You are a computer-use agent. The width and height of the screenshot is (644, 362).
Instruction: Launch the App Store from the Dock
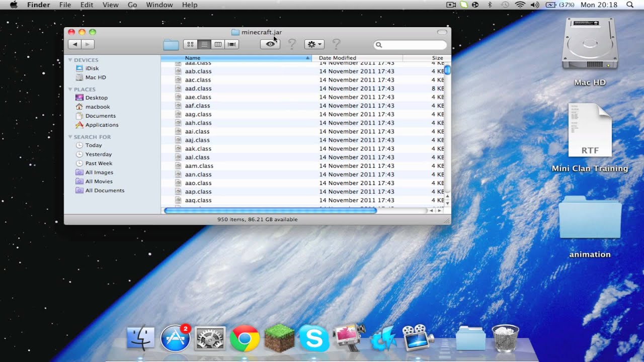(176, 337)
